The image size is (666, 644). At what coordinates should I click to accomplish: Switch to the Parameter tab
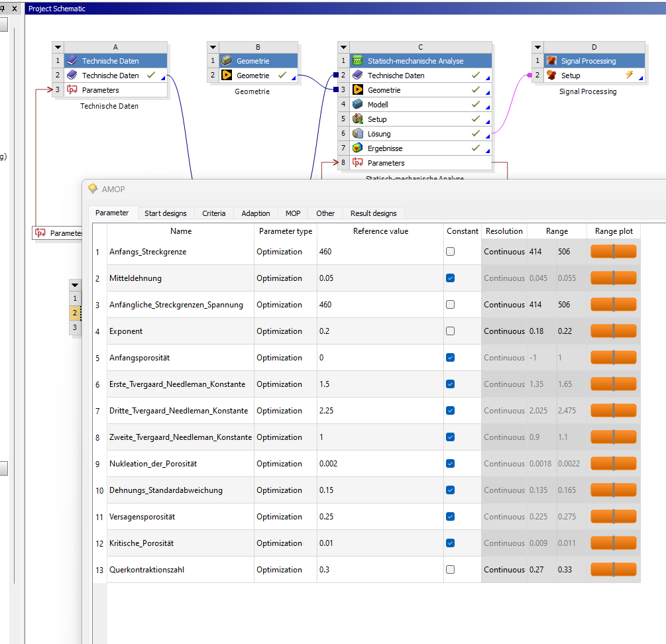pos(112,213)
